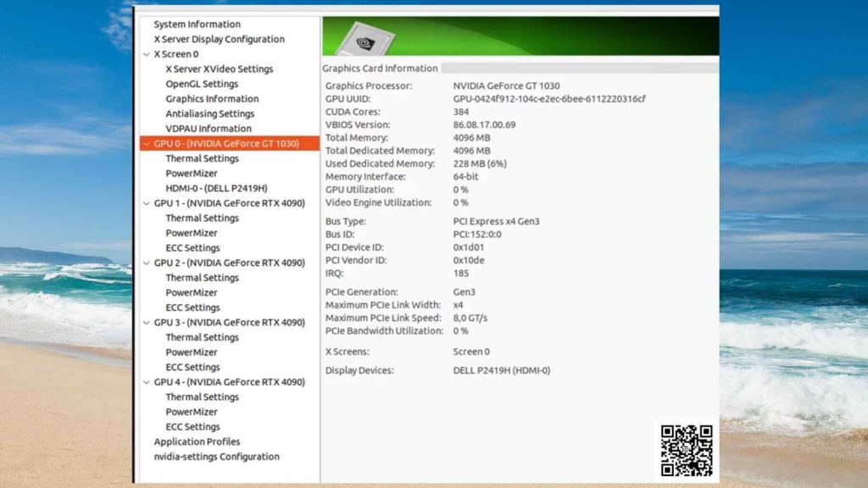Click the GPU UUID value text

(x=549, y=99)
